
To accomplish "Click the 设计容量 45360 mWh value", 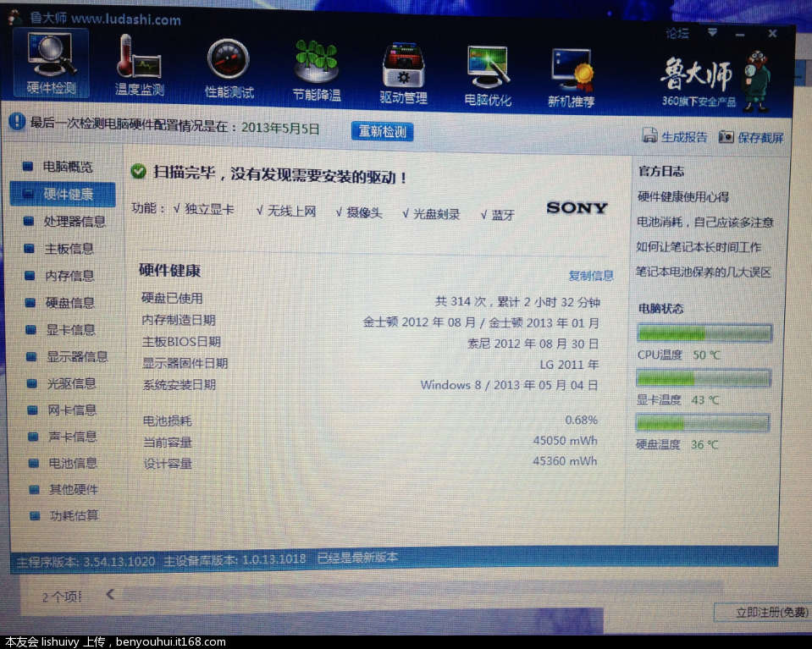I will pos(565,461).
